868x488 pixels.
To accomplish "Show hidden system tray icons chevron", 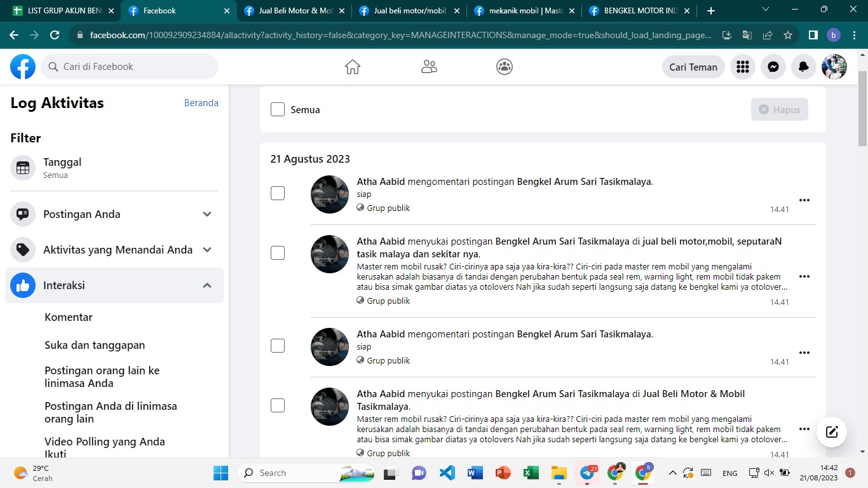I will pos(672,473).
